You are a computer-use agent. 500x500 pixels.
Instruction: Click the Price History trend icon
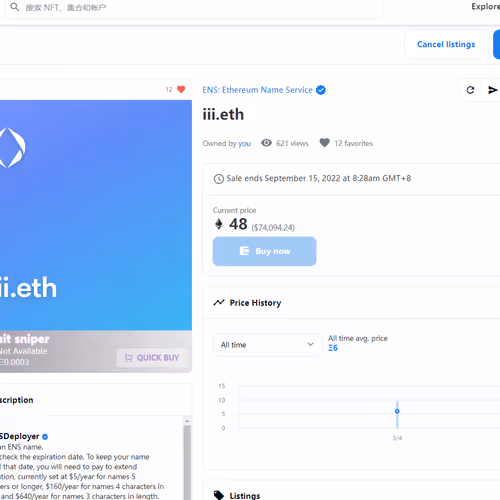pos(219,303)
